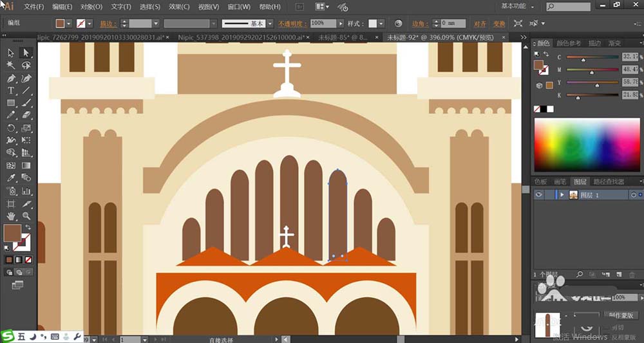
Task: Click the target circle for 图层 1
Action: point(633,195)
